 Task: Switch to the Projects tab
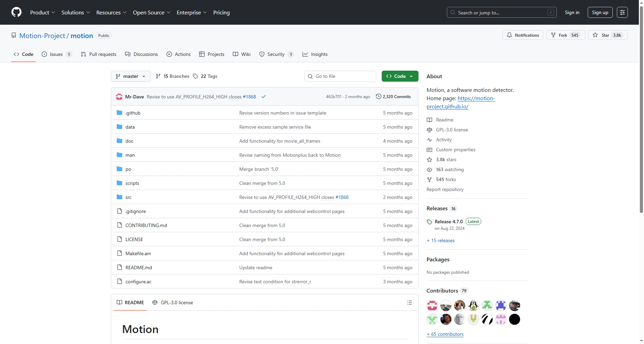click(212, 54)
